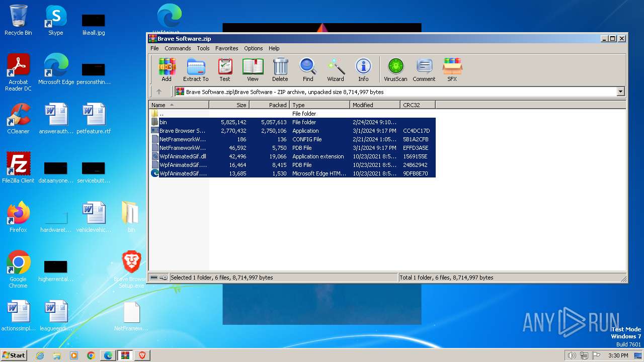The width and height of the screenshot is (644, 362).
Task: Go up one folder level arrow
Action: [159, 92]
